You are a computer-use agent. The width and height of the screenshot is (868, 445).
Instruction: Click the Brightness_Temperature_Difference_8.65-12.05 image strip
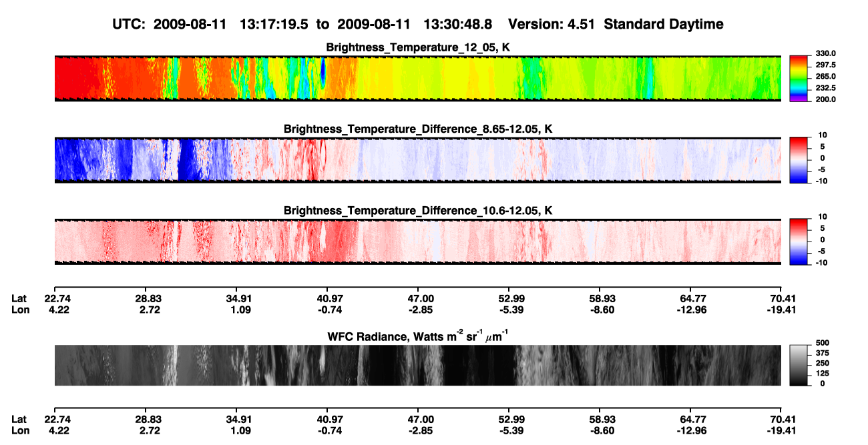click(417, 159)
